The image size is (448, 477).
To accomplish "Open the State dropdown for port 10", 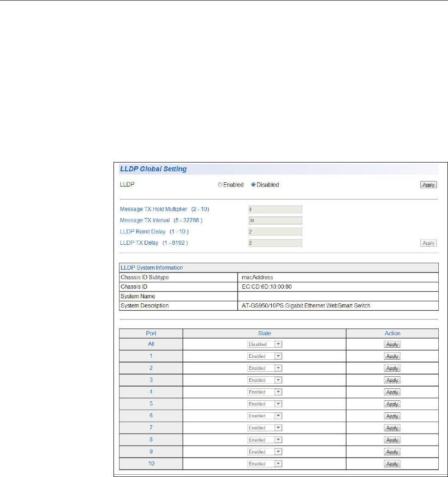I will [264, 464].
